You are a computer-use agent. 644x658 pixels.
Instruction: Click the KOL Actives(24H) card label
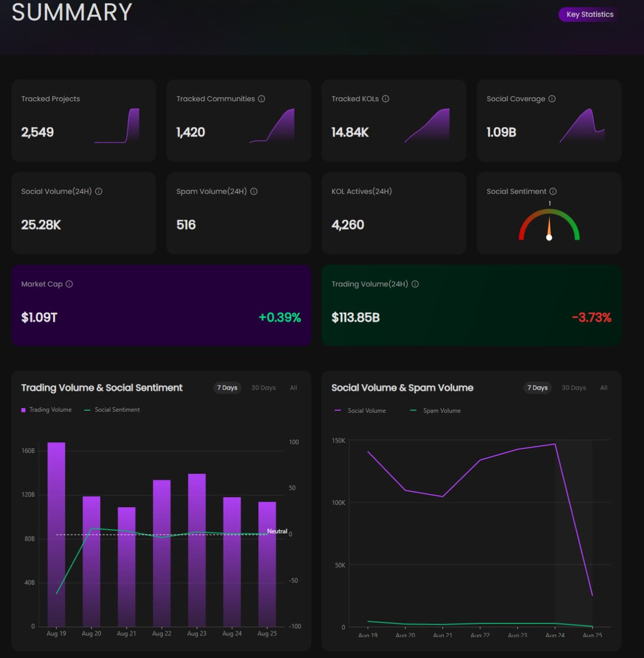click(x=362, y=191)
